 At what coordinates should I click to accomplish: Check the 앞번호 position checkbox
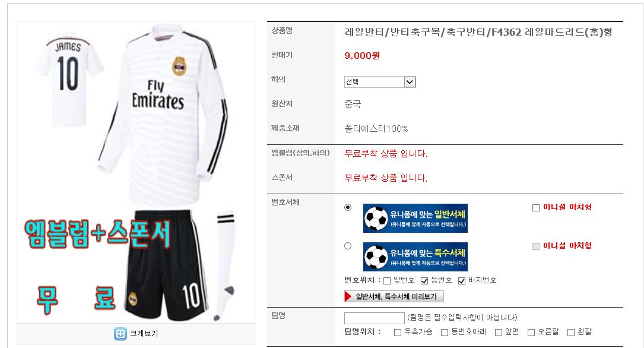[x=387, y=281]
